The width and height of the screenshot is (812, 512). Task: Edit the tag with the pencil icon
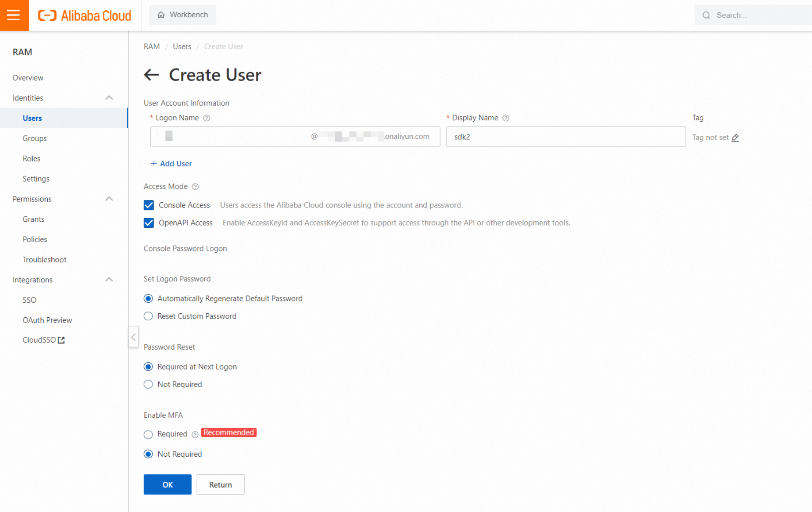coord(735,138)
